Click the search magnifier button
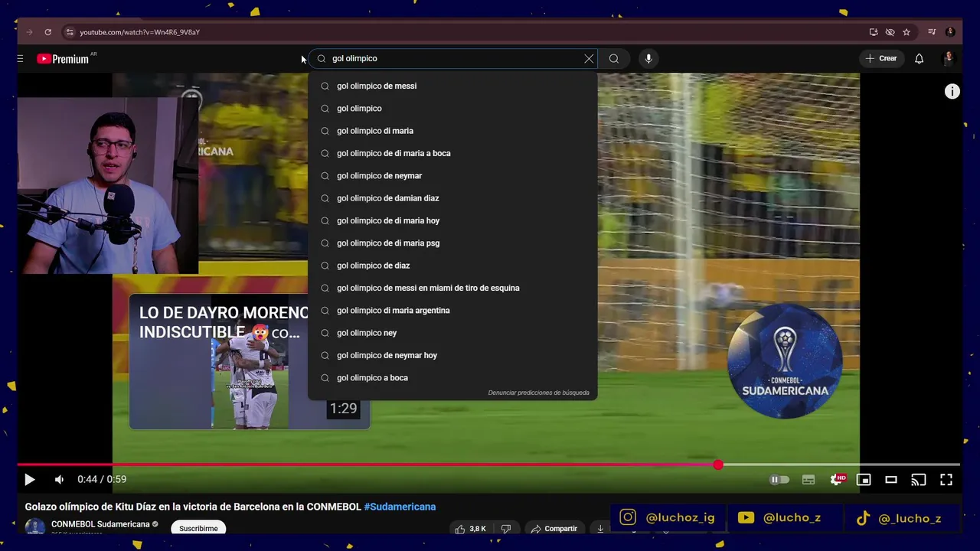The height and width of the screenshot is (551, 980). click(x=614, y=58)
